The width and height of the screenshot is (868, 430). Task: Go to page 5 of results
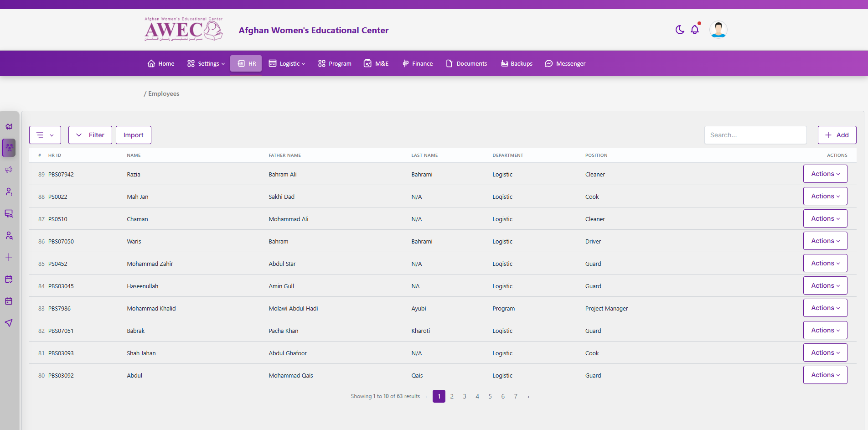(x=490, y=396)
